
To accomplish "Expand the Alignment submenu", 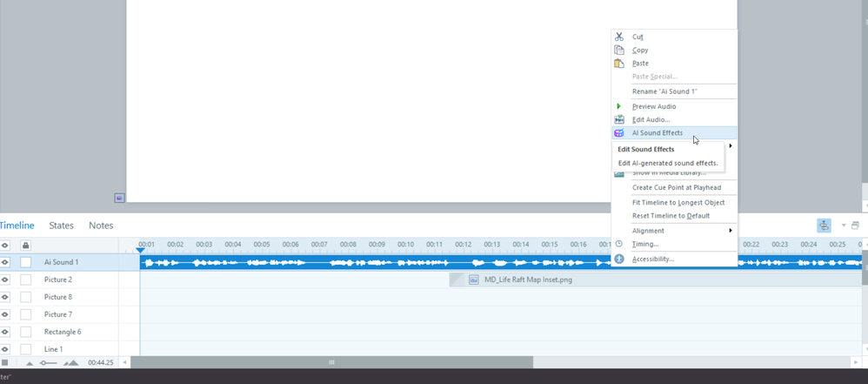I will (x=674, y=231).
